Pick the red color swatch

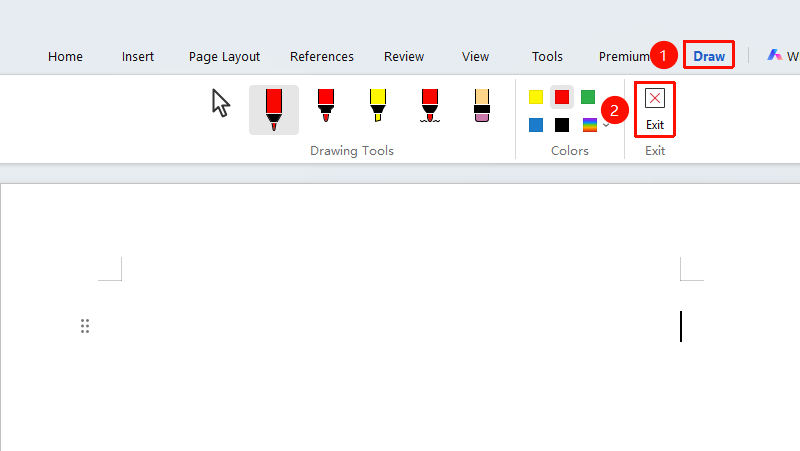pyautogui.click(x=562, y=97)
